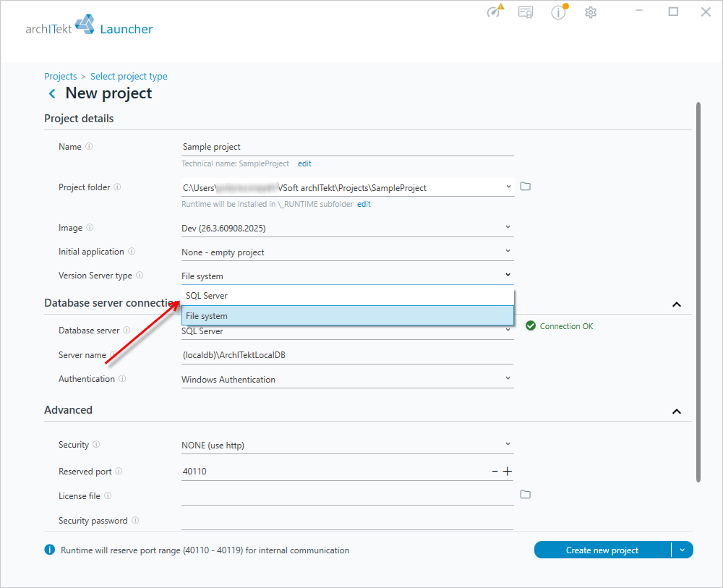Close the Version Server type dropdown
Screen dimensions: 723x588
(x=508, y=275)
